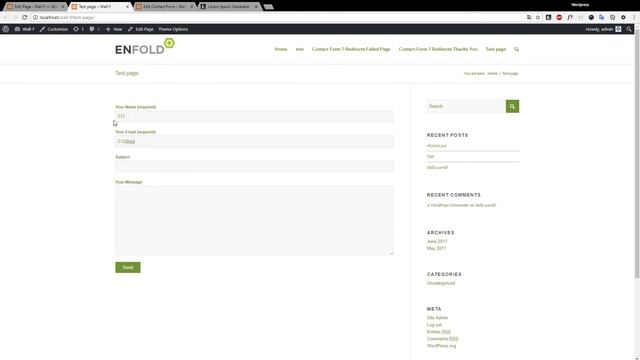Click the WordPress logo in admin bar
The image size is (640, 360).
[x=6, y=29]
